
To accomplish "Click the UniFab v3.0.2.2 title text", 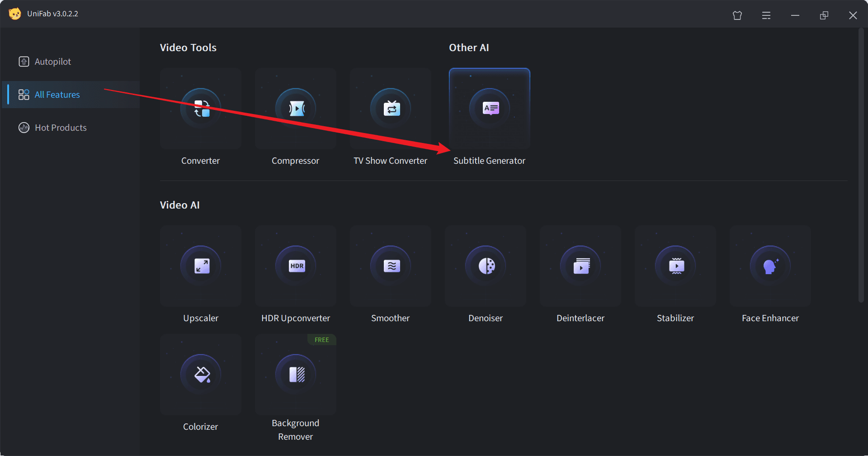I will tap(52, 14).
